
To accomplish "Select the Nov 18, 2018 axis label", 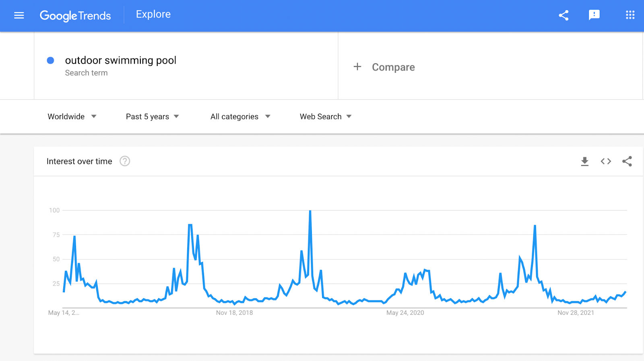I will coord(234,313).
